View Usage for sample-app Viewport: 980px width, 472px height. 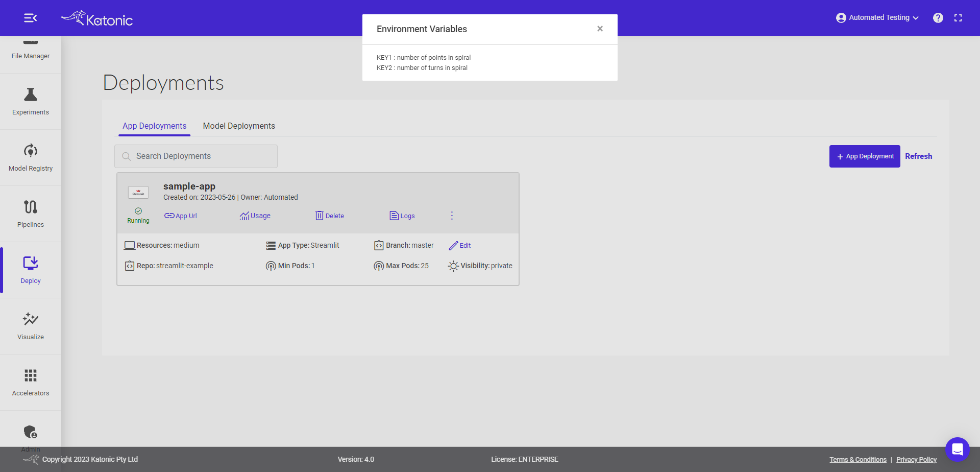point(255,216)
